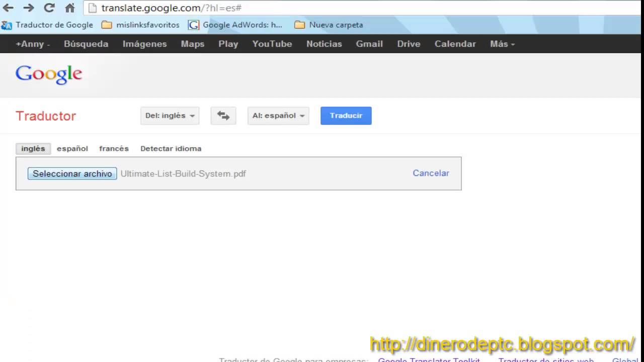This screenshot has height=362, width=644.
Task: Open the browser home page icon
Action: click(x=70, y=8)
